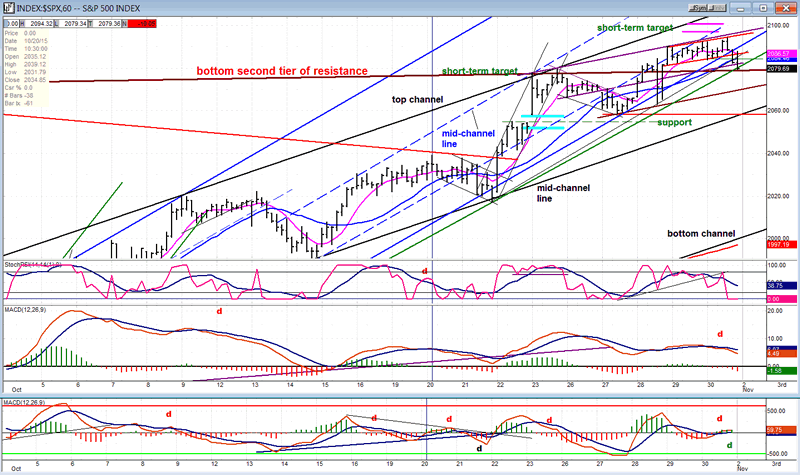Close the S&P 500 chart window
This screenshot has height=475, width=800.
(x=786, y=8)
